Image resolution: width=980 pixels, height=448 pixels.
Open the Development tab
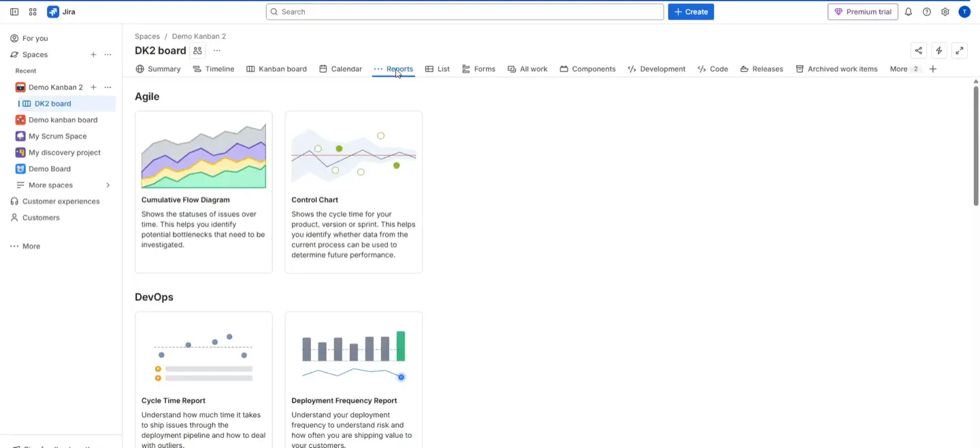656,69
